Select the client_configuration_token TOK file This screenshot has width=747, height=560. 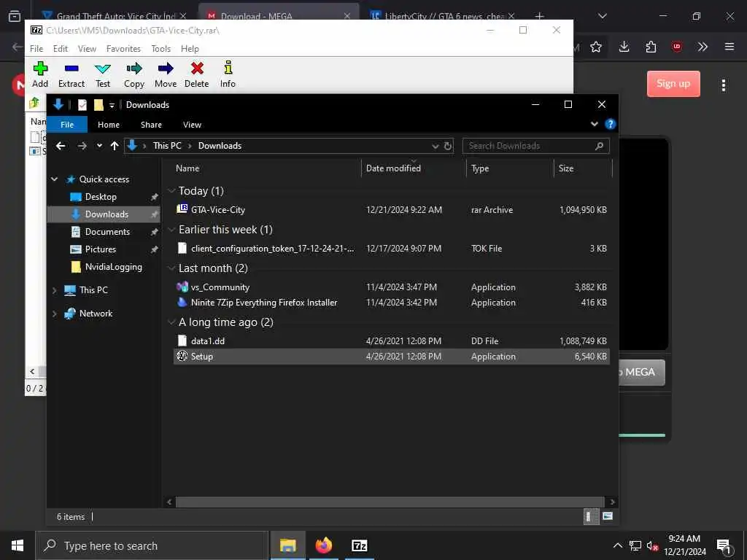point(392,248)
